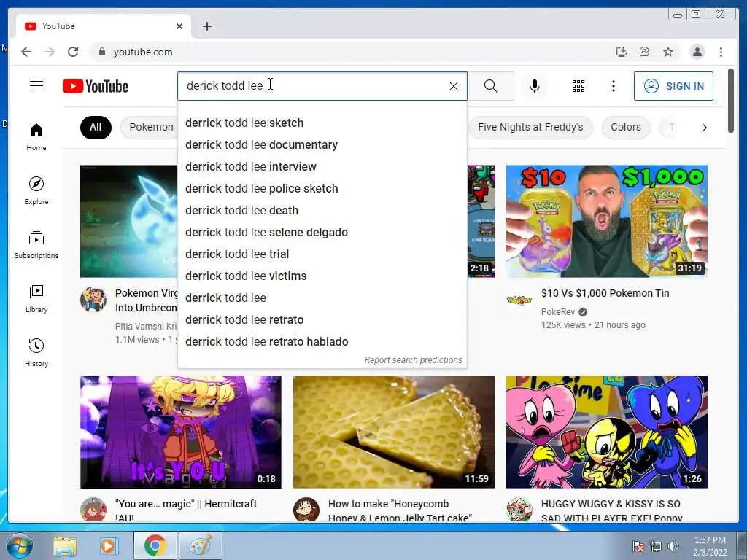Reload the page in Chrome

[73, 52]
